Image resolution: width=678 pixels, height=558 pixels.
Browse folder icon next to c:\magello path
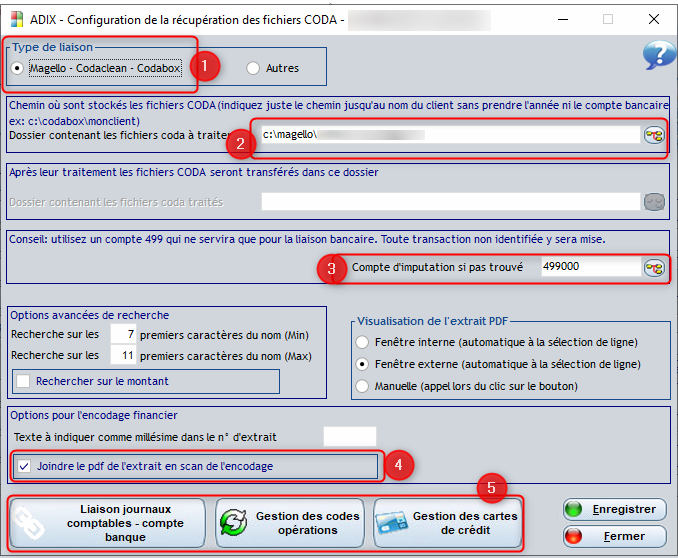pos(654,135)
